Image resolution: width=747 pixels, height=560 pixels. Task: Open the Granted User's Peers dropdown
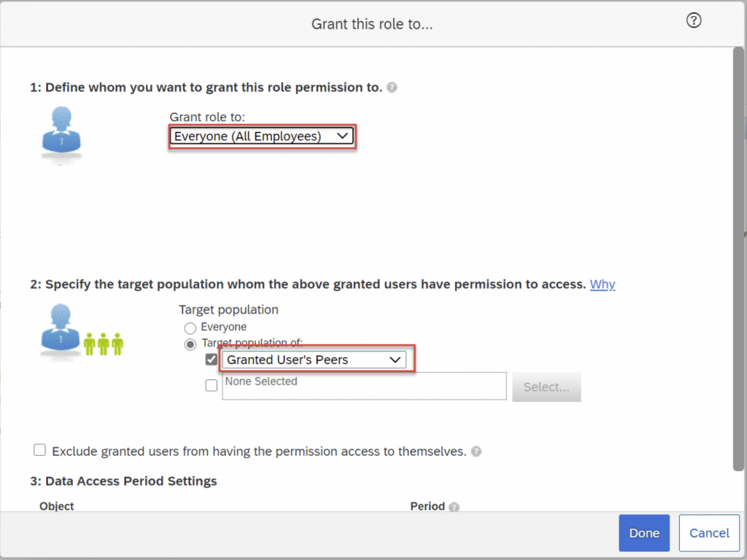[314, 359]
